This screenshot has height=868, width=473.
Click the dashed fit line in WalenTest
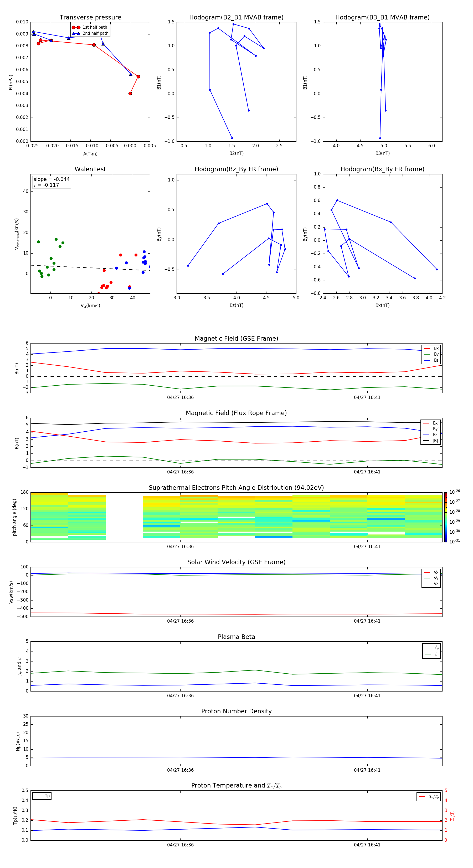[x=90, y=268]
